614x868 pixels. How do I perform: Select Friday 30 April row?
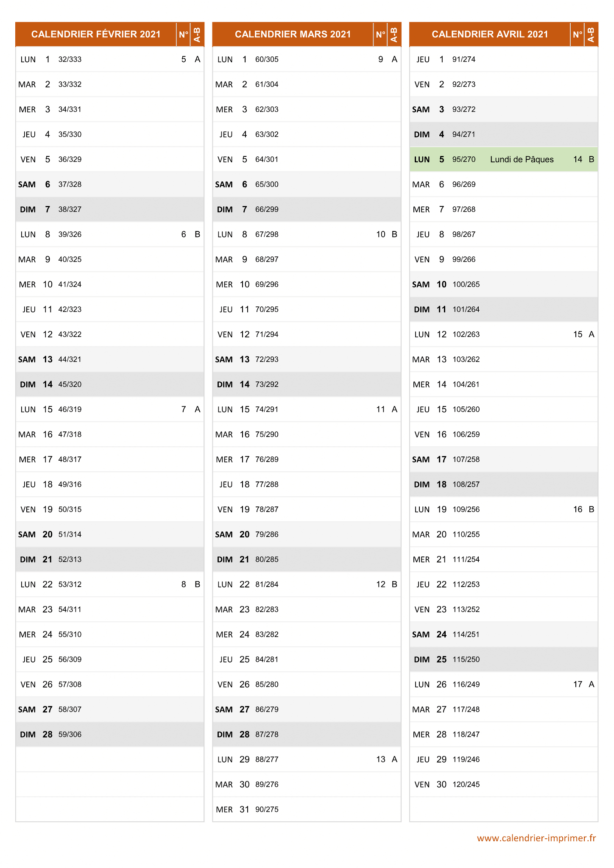[504, 785]
